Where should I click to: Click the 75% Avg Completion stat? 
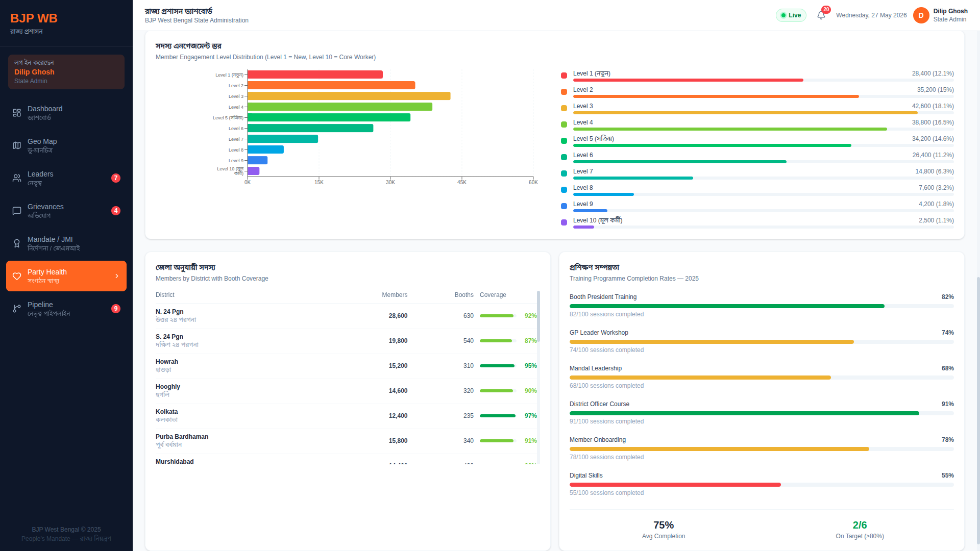pos(664,530)
